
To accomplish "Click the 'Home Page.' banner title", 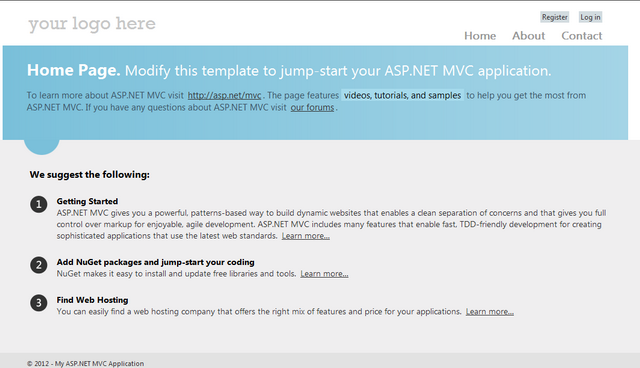I will (73, 70).
